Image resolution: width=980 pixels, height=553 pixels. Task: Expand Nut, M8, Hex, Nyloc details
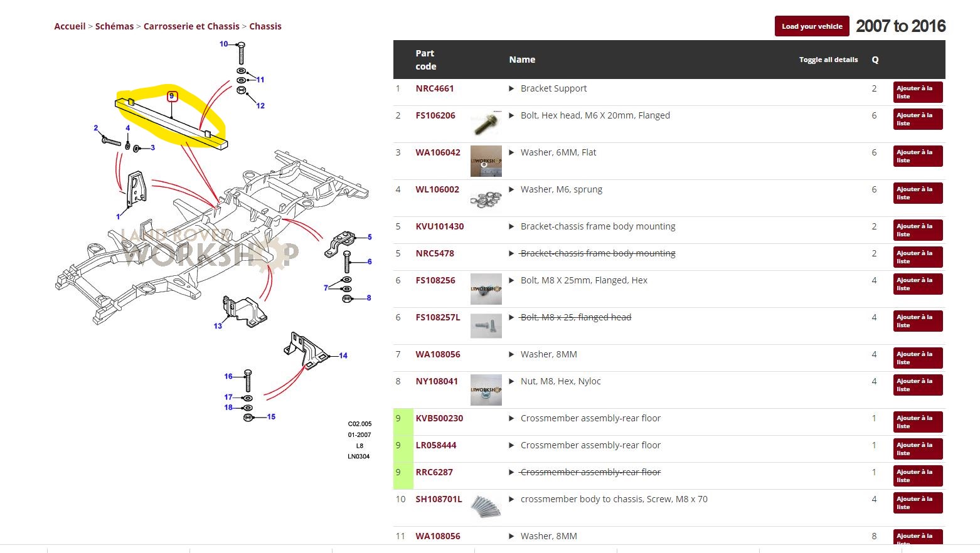(511, 382)
